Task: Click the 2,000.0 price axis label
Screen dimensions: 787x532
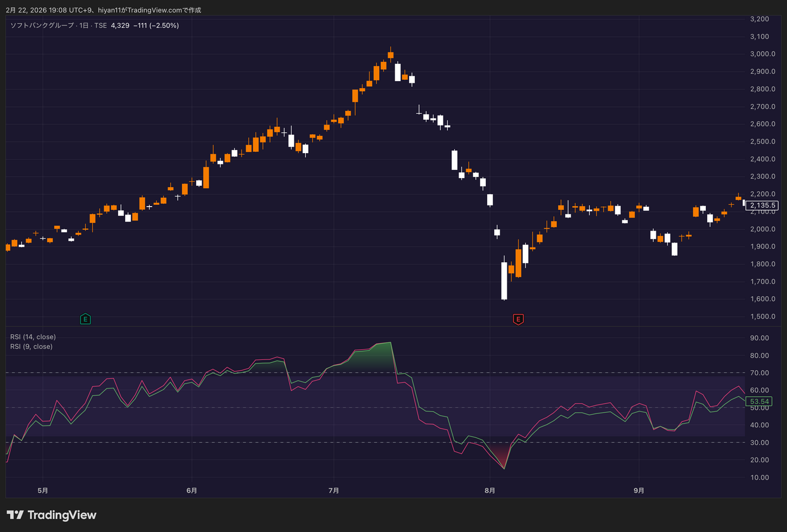Action: tap(763, 229)
